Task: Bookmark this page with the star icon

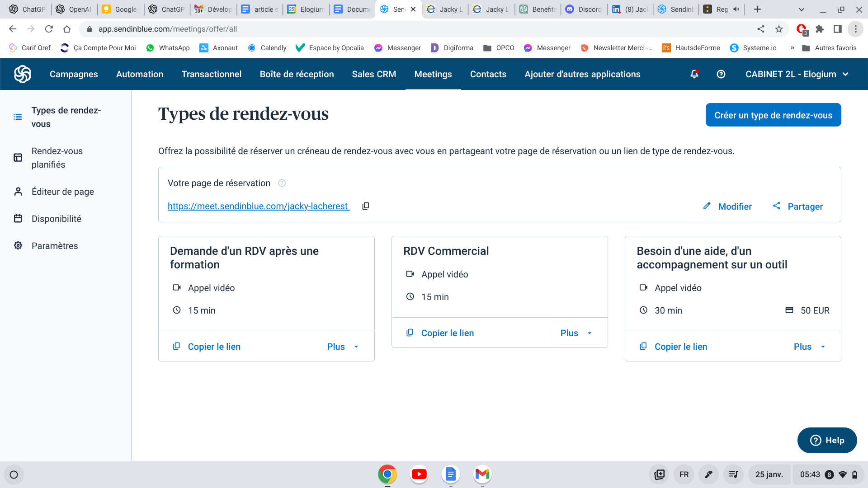Action: [x=779, y=29]
